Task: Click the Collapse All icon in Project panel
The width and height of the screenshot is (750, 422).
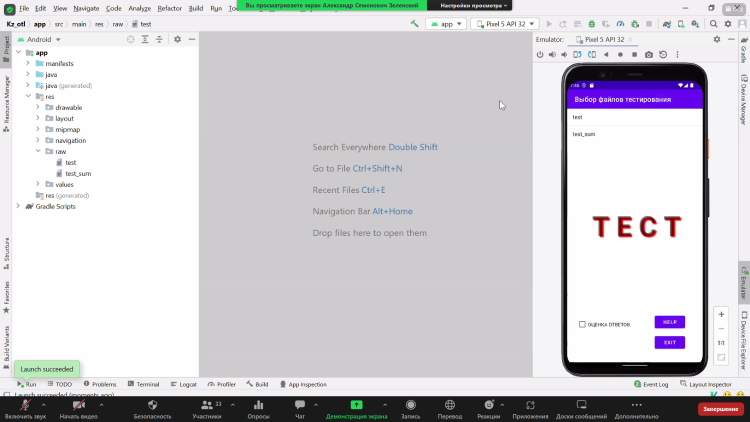Action: point(157,39)
